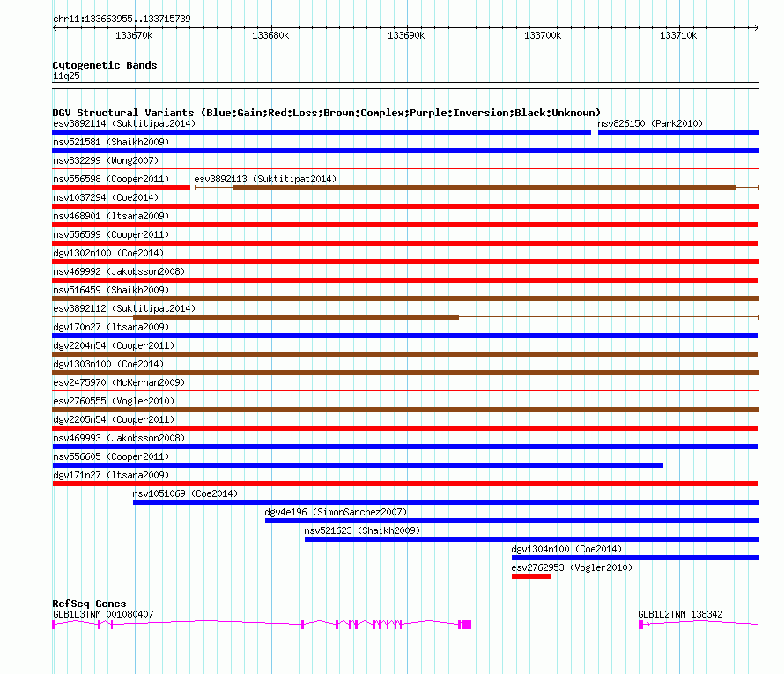Screen dimensions: 784x674
Task: Select the short red nsv556598 loss bar
Action: (121, 188)
